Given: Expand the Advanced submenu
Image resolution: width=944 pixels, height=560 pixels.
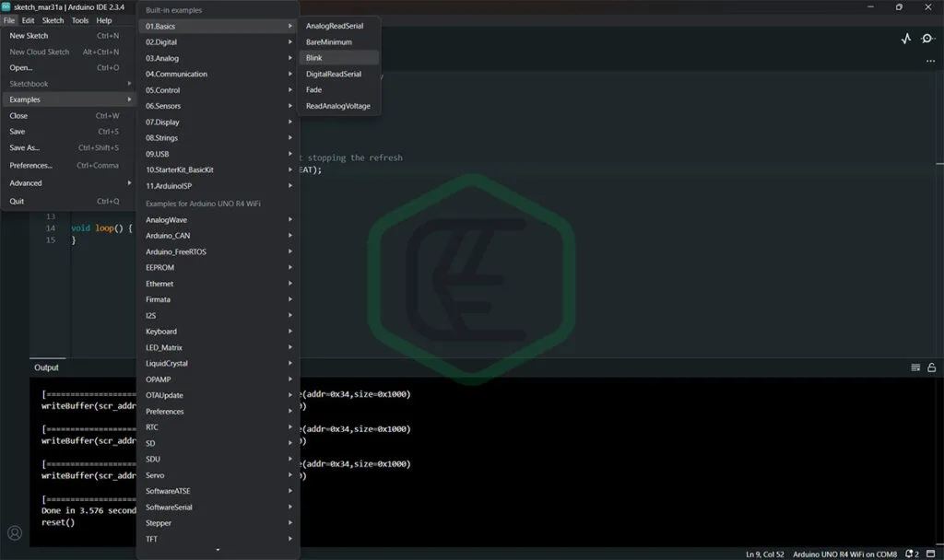Looking at the screenshot, I should (x=68, y=183).
